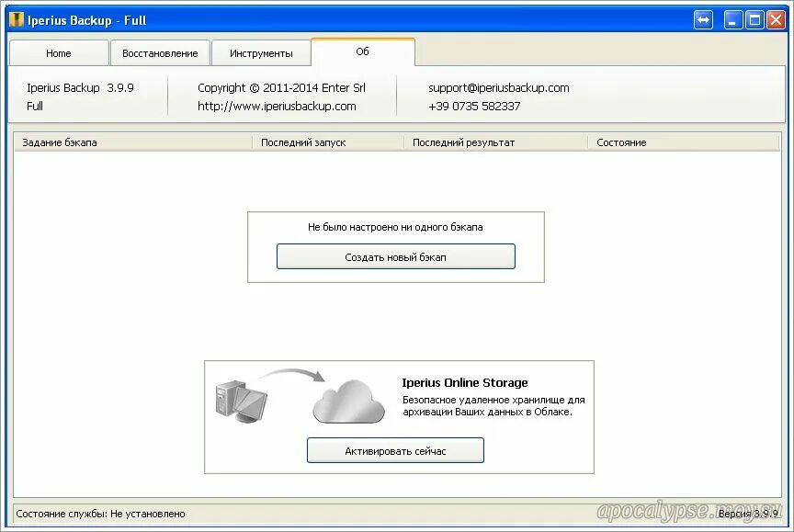Maximize the Iperius Backup window

(754, 20)
